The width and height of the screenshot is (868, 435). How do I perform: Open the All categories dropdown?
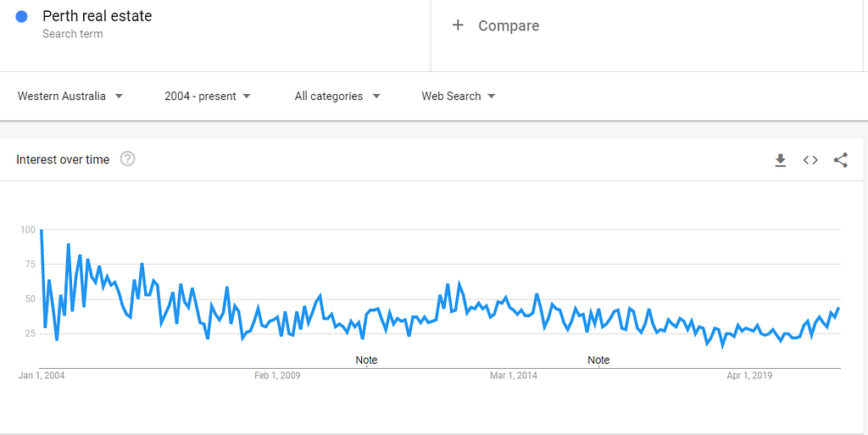[x=337, y=97]
